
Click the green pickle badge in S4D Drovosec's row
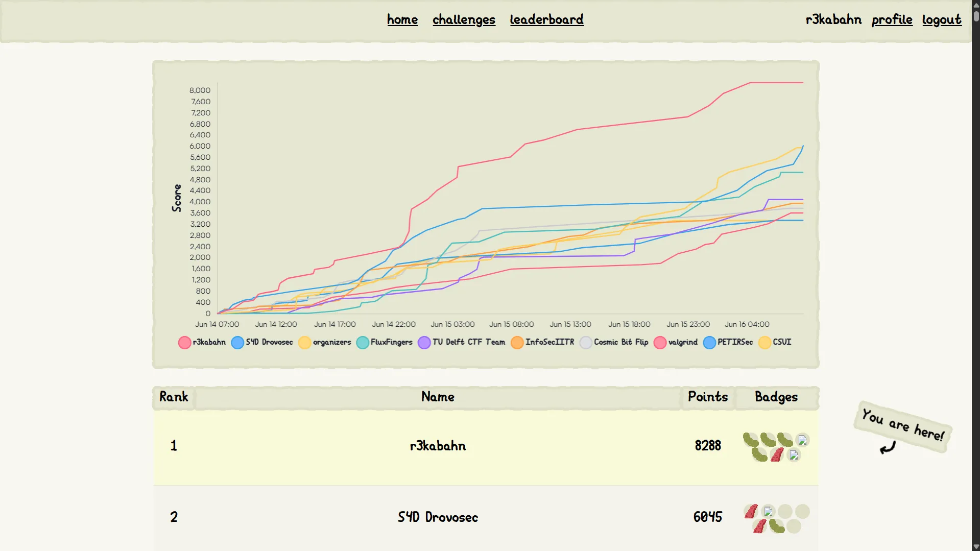[776, 525]
